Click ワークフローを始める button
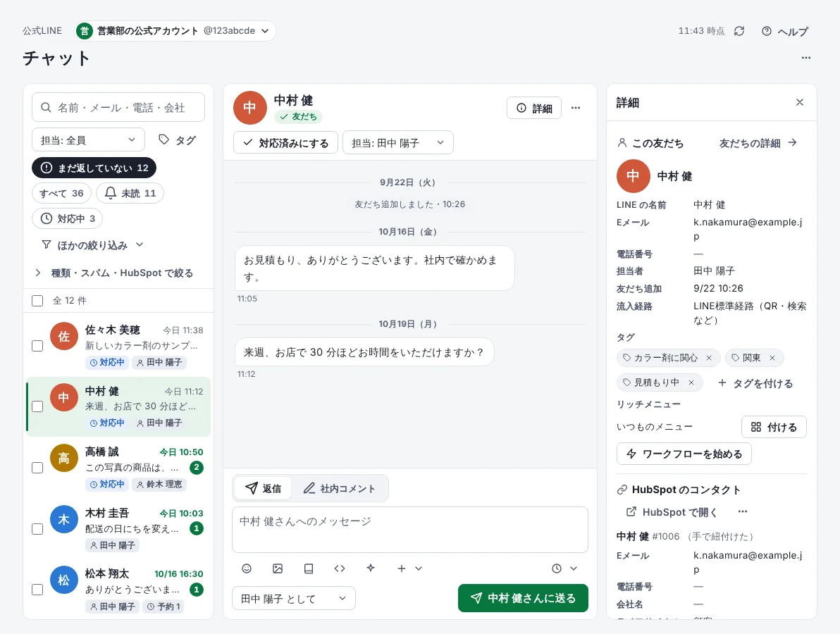Image resolution: width=840 pixels, height=634 pixels. [684, 454]
